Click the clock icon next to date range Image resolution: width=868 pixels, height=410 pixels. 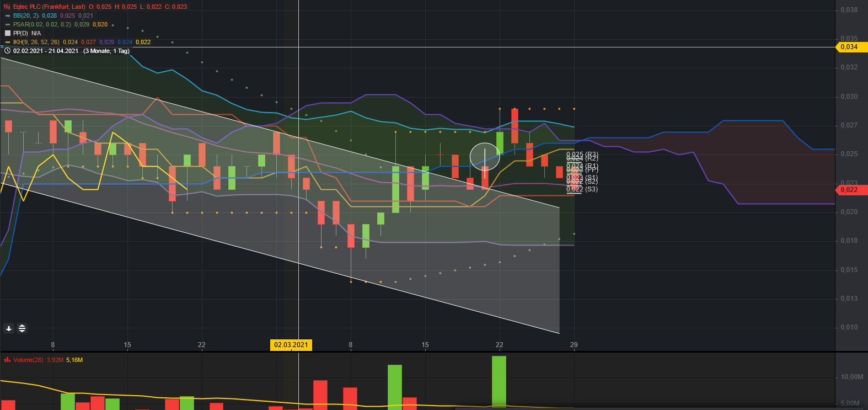pos(8,51)
